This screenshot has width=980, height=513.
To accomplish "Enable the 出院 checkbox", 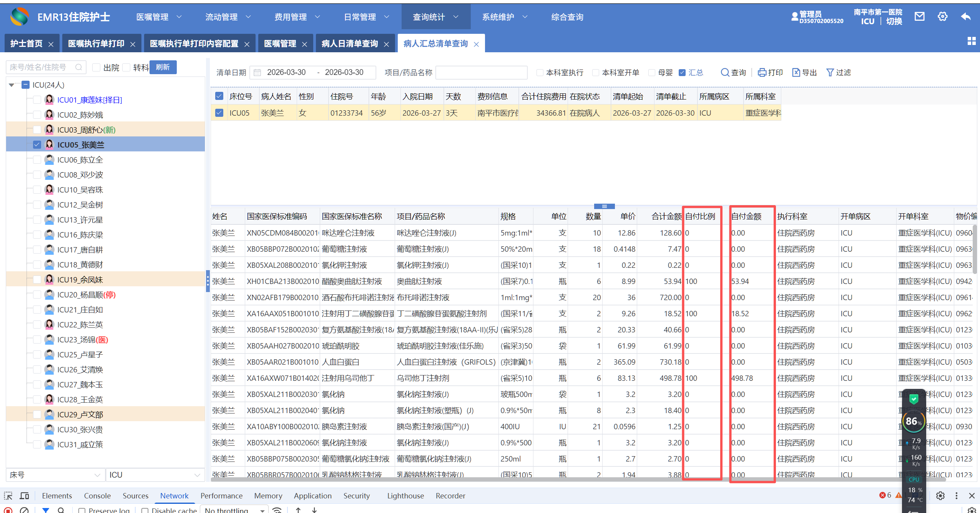I will [x=96, y=68].
